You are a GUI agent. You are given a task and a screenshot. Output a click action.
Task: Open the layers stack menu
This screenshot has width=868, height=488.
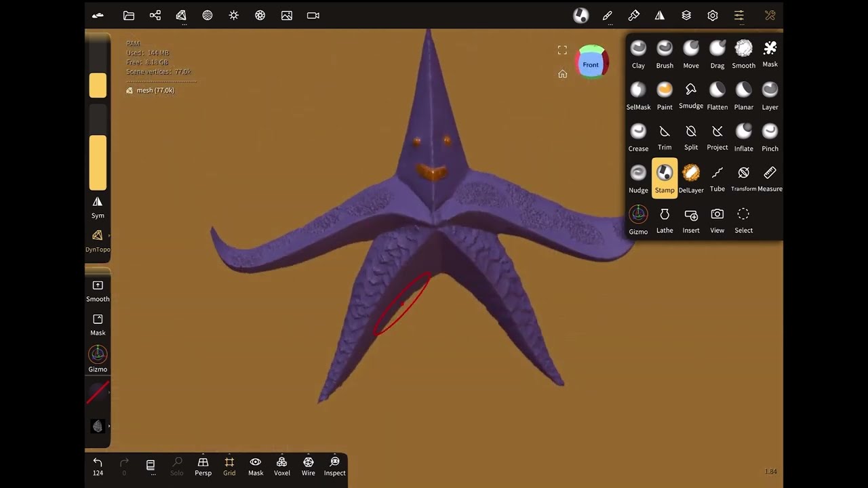point(686,16)
